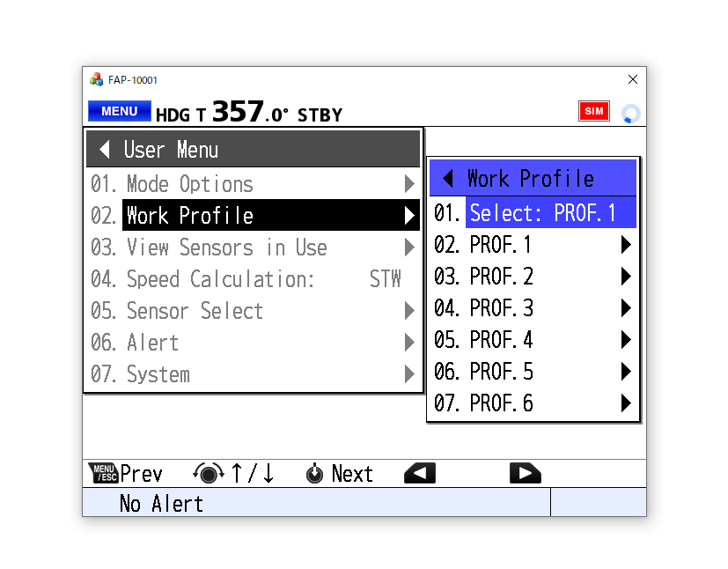Click the Work Profile submenu header title
This screenshot has width=728, height=569.
click(531, 179)
